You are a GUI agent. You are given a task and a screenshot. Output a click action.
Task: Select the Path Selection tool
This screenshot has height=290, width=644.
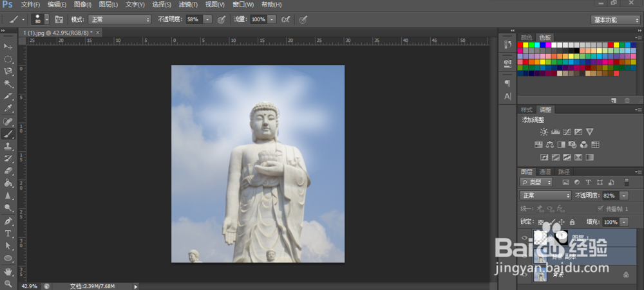tap(8, 246)
